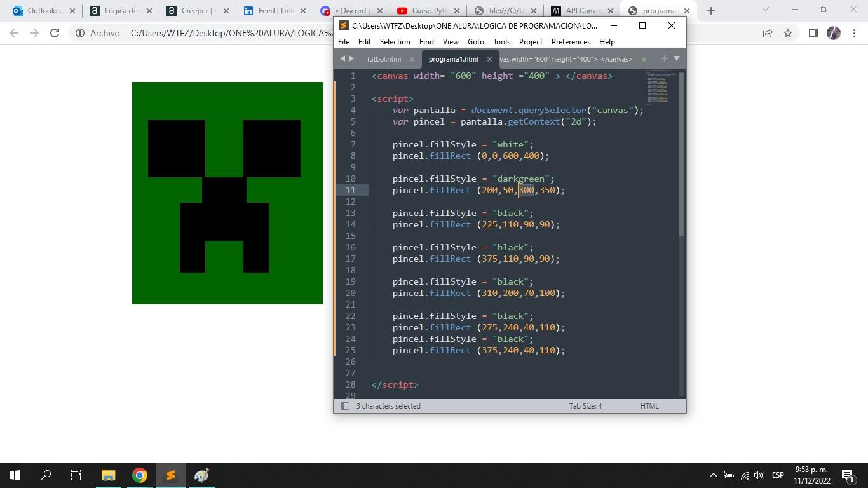Toggle Sublime side bar status icon
868x488 pixels.
[x=344, y=406]
